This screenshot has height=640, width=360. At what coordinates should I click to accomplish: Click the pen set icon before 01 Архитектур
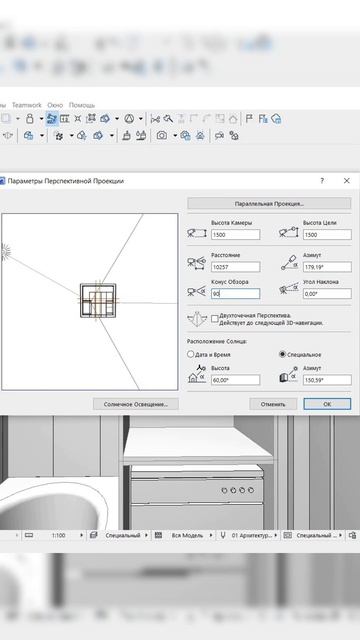click(x=222, y=535)
